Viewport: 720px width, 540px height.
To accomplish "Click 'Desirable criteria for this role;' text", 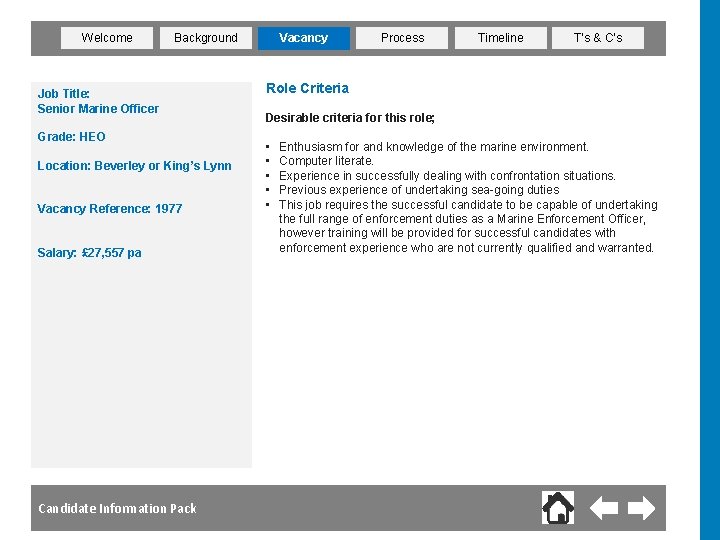I will (350, 118).
